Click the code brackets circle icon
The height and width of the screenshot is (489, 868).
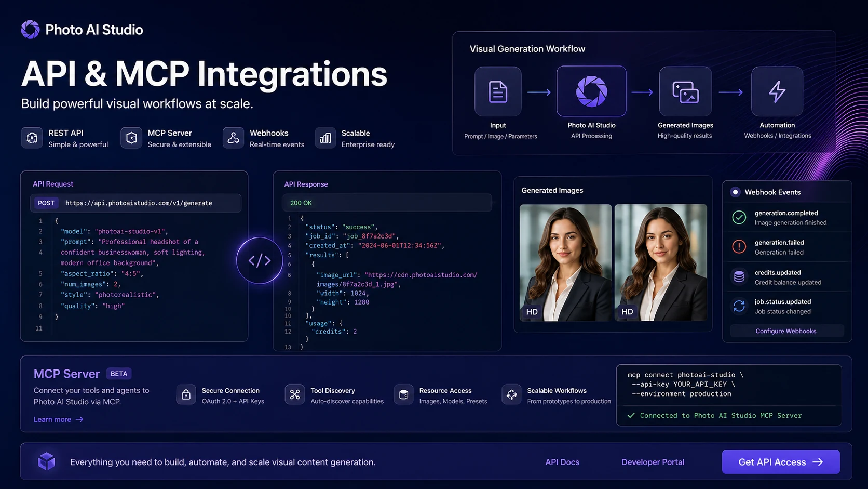260,260
